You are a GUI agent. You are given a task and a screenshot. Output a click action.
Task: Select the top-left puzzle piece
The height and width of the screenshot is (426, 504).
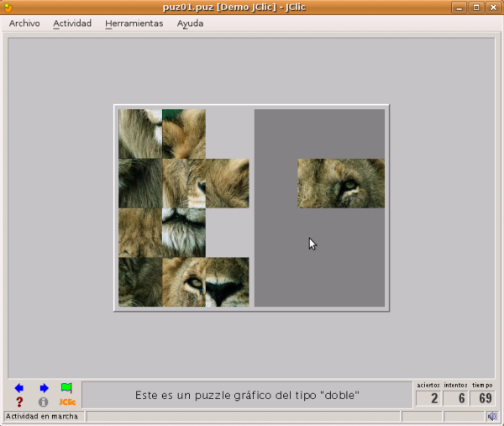click(139, 134)
